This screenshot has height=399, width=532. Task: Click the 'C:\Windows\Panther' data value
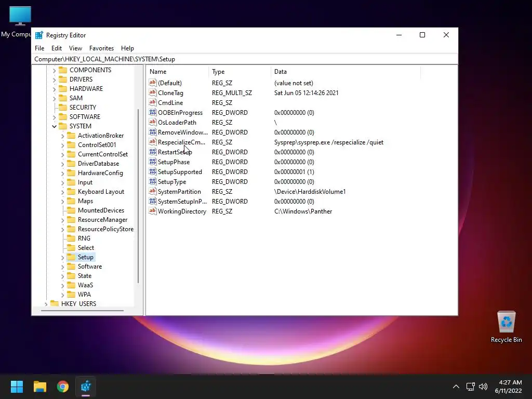point(303,211)
